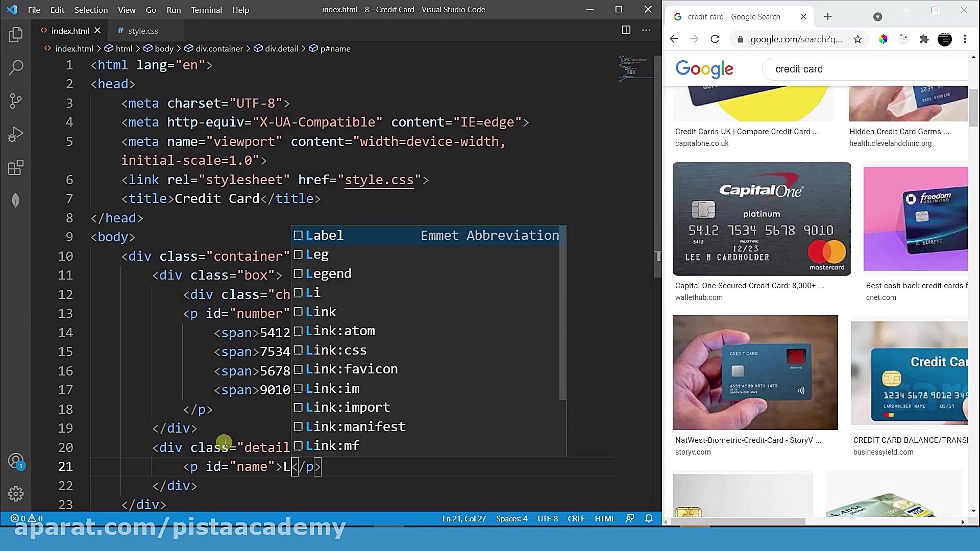
Task: Click the colorful extension icon in Chrome toolbar
Action: click(883, 39)
